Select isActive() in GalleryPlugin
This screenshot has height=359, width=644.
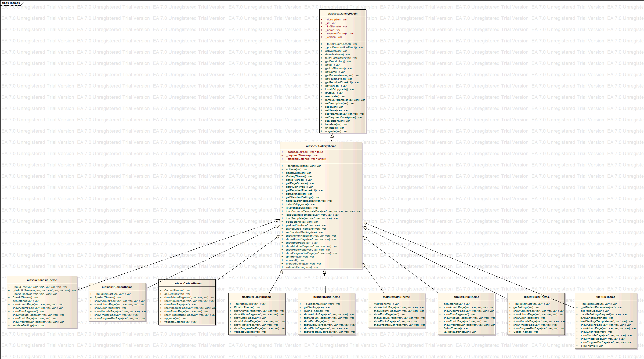(334, 93)
